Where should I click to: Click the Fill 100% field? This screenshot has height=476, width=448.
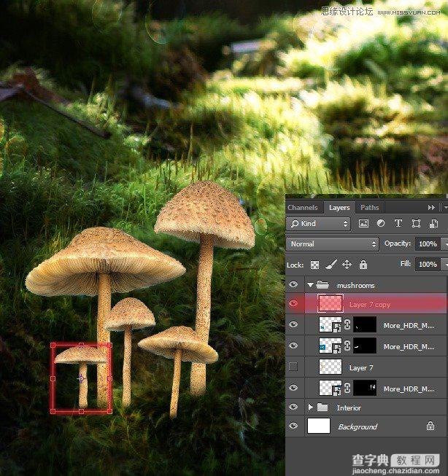click(x=428, y=265)
